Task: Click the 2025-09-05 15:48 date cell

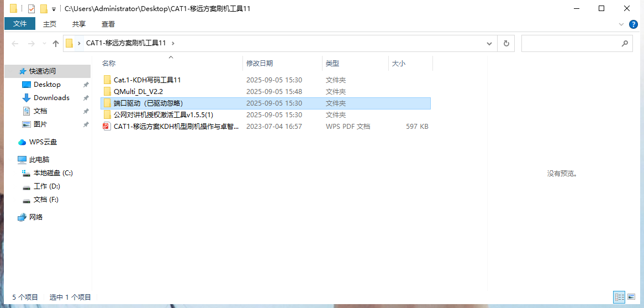Action: coord(274,91)
